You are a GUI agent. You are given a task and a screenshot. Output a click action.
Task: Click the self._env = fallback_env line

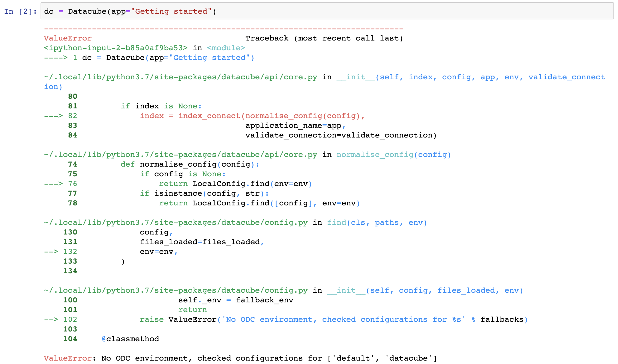coord(236,300)
